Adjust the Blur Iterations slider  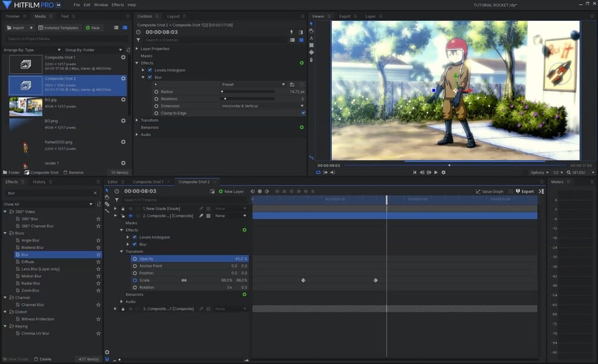pos(248,99)
